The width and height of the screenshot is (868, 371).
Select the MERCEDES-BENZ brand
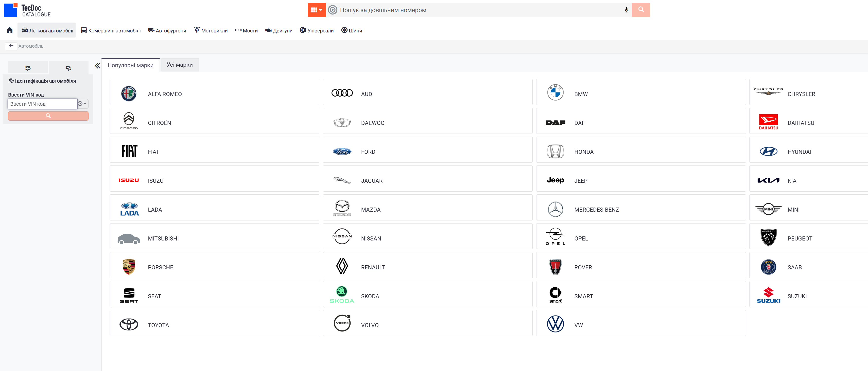[640, 207]
